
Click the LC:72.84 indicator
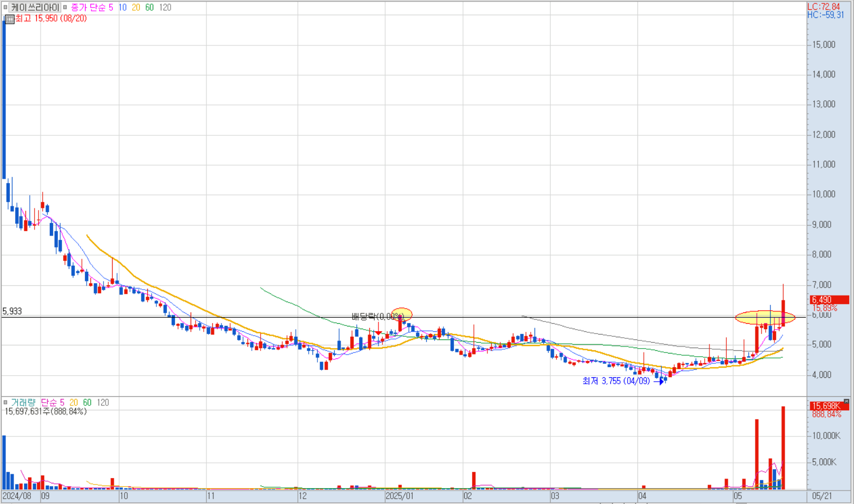pyautogui.click(x=824, y=6)
